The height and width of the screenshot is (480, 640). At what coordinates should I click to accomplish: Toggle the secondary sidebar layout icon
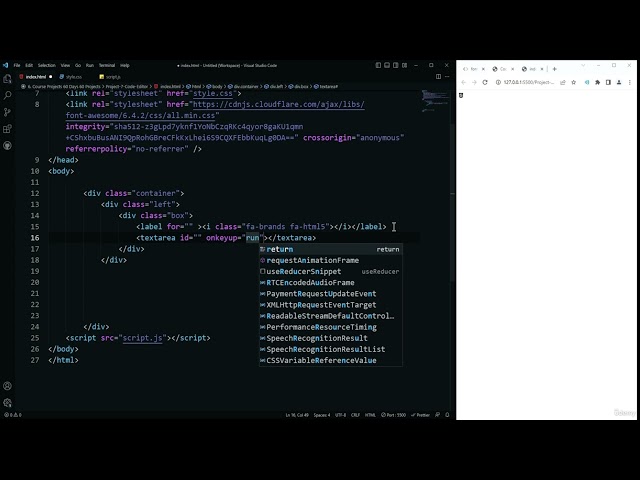pos(396,65)
